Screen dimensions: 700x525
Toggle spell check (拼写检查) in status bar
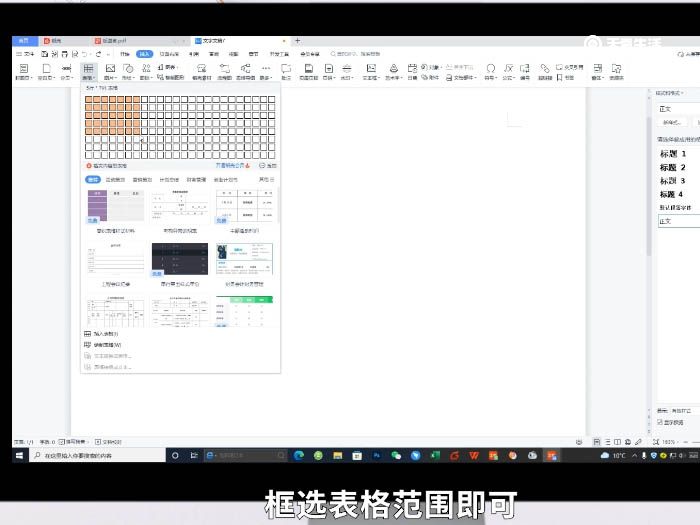(x=74, y=442)
